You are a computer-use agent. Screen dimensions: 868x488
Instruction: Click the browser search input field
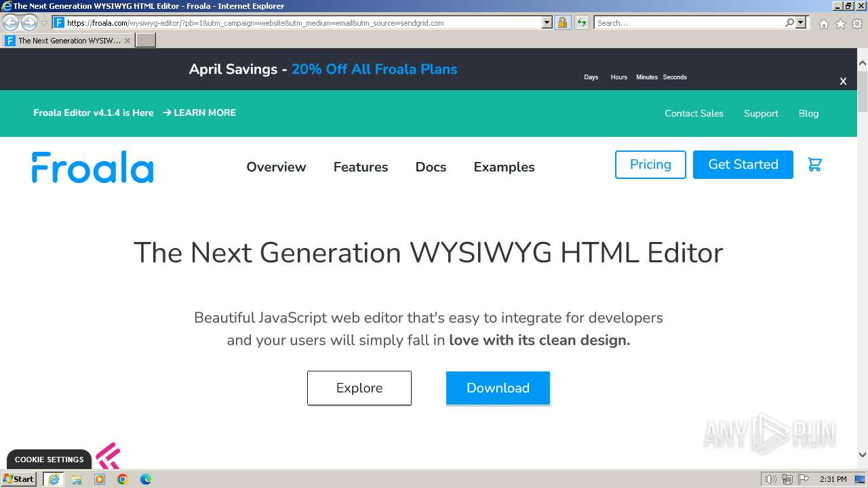689,23
